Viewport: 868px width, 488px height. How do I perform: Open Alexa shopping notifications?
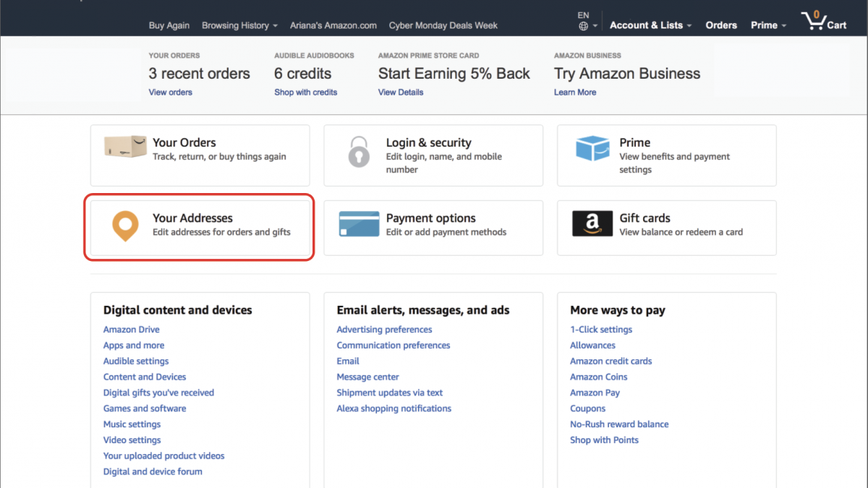coord(394,409)
